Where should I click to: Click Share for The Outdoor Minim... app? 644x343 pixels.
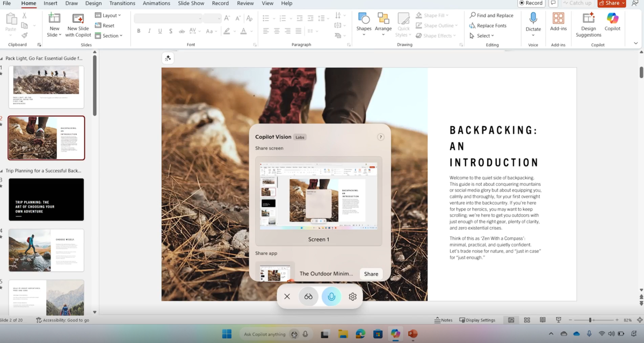pos(371,274)
